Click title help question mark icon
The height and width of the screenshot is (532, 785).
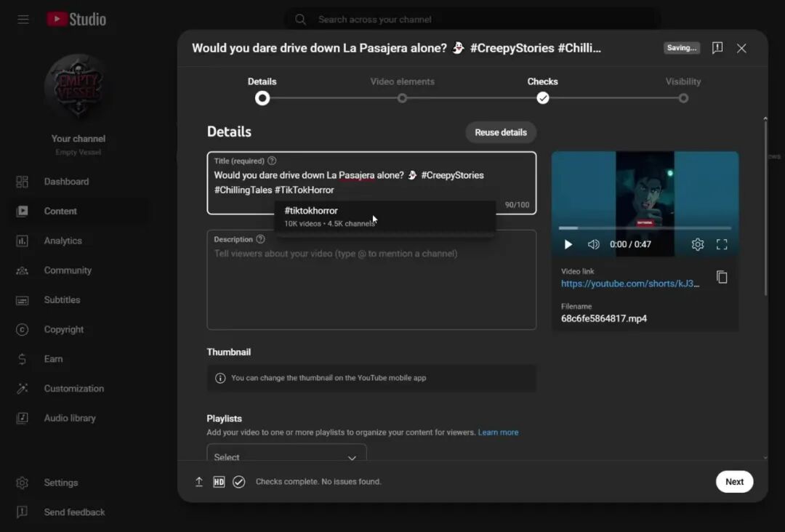[272, 161]
